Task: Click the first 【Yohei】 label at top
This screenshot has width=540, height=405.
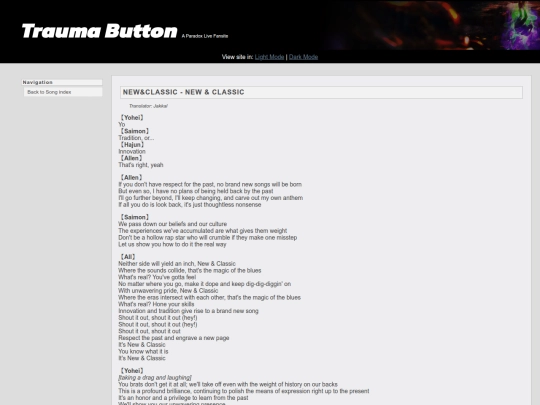Action: [131, 117]
